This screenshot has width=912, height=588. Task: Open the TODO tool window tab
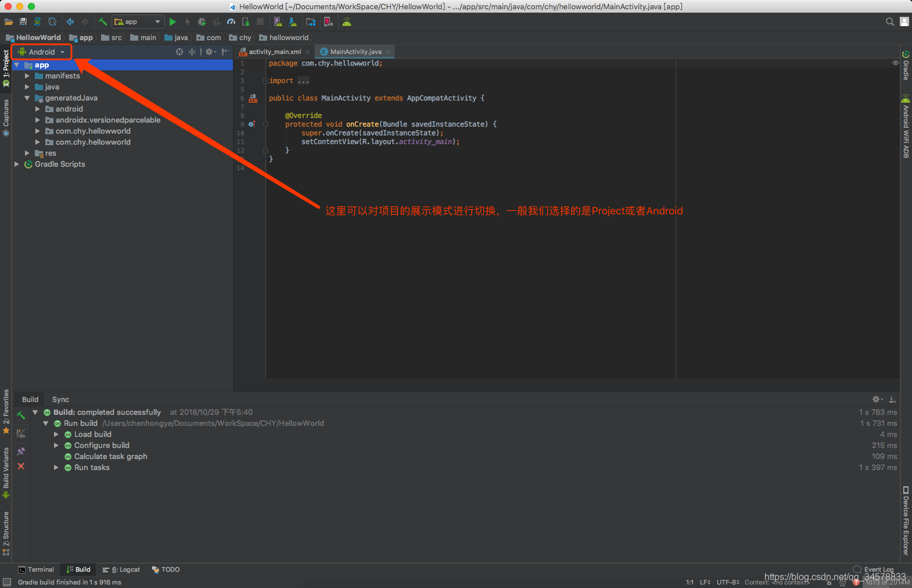coord(166,569)
